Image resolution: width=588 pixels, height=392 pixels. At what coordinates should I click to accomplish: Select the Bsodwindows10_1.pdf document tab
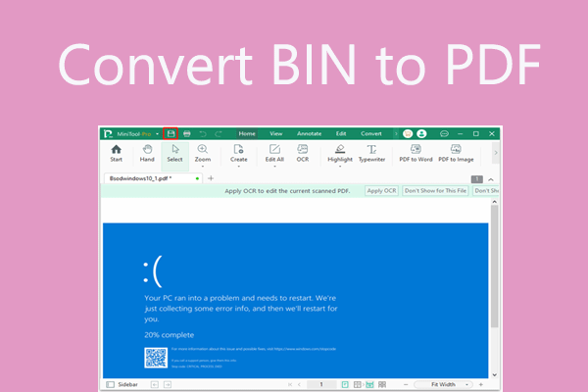153,178
